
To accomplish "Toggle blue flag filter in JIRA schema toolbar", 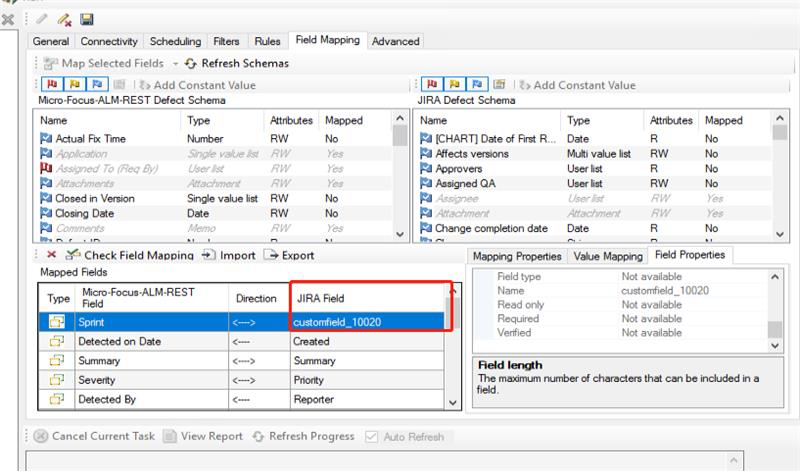I will (x=477, y=84).
